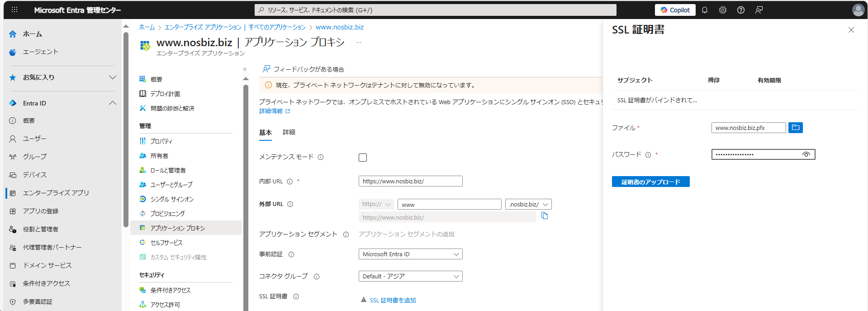Enable the メンテナンス モード checkbox
This screenshot has width=868, height=311.
pyautogui.click(x=363, y=158)
